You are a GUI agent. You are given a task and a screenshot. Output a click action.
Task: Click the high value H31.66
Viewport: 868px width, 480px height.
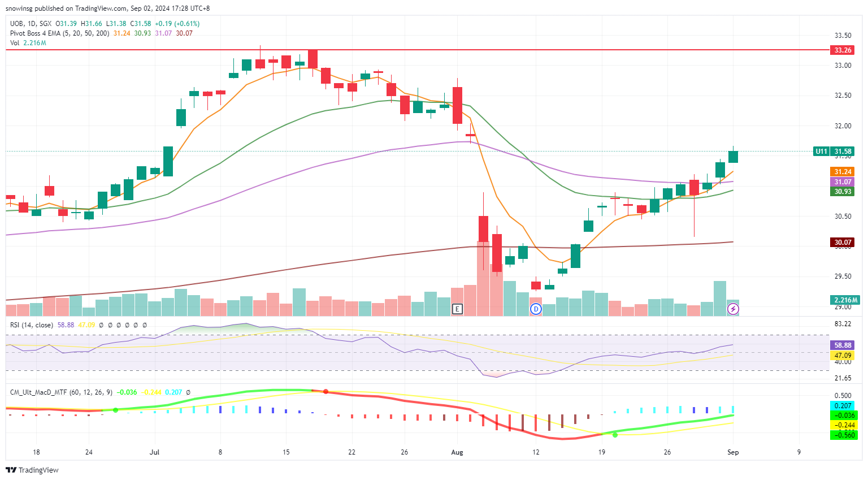pyautogui.click(x=92, y=24)
